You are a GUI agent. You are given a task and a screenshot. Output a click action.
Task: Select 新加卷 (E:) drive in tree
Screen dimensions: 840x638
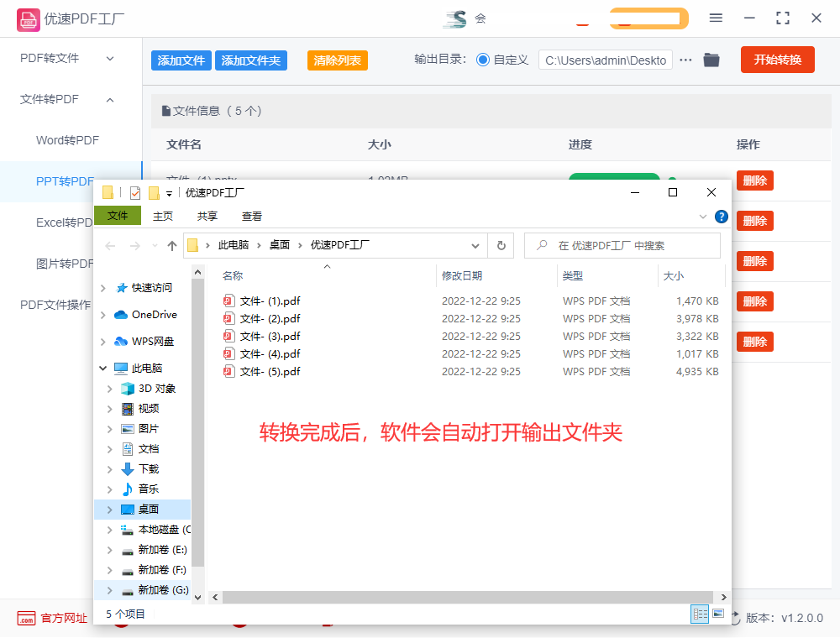pyautogui.click(x=162, y=550)
